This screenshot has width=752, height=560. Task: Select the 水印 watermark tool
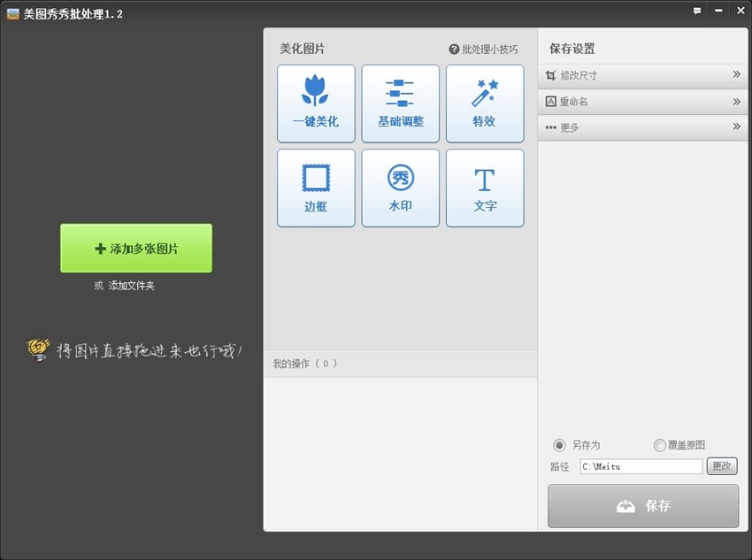(401, 188)
